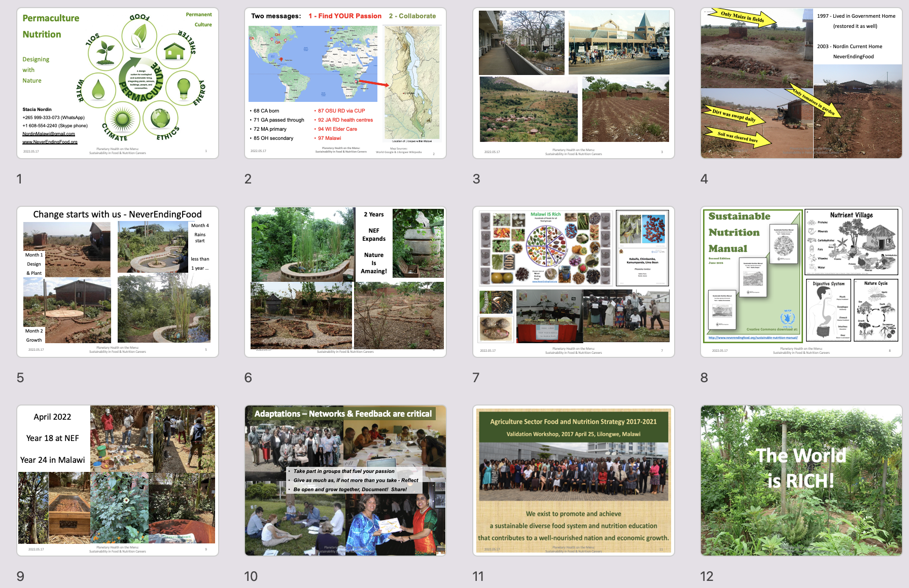This screenshot has width=909, height=588.
Task: Select the "Malawi IS Rich" slide 7
Action: pyautogui.click(x=573, y=282)
